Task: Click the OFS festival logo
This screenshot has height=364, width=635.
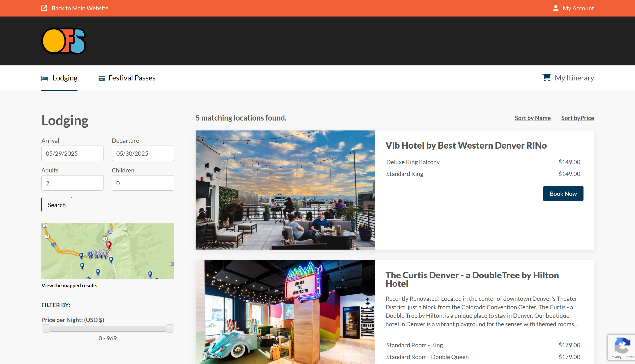Action: [64, 41]
